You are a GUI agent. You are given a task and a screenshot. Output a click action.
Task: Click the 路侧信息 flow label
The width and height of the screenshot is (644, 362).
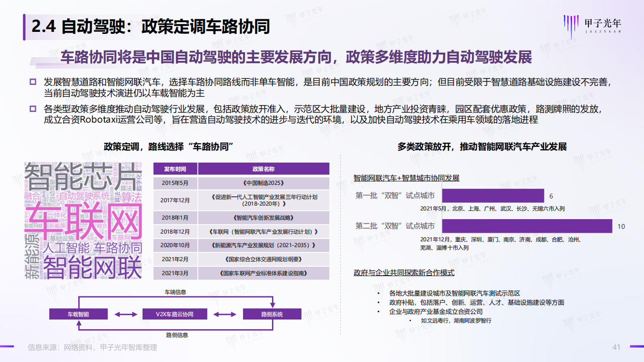(x=177, y=334)
